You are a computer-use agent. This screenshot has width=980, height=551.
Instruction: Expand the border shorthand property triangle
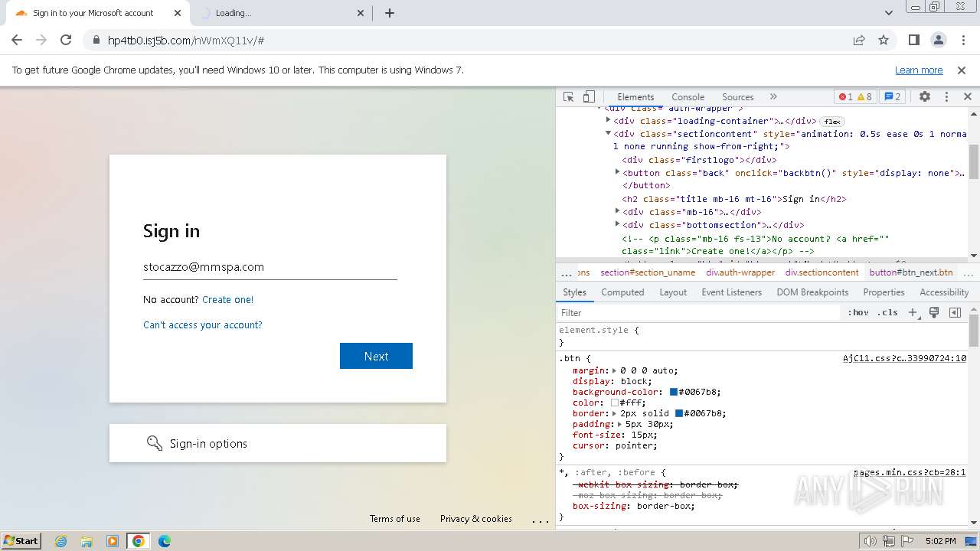(614, 413)
